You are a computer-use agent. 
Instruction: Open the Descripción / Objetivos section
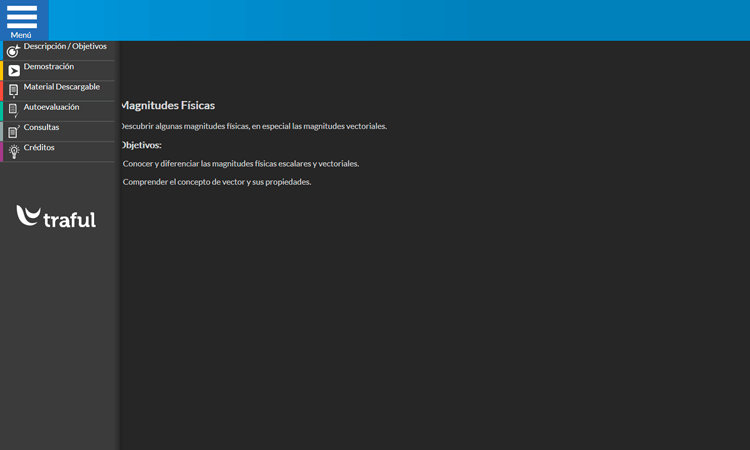point(65,46)
